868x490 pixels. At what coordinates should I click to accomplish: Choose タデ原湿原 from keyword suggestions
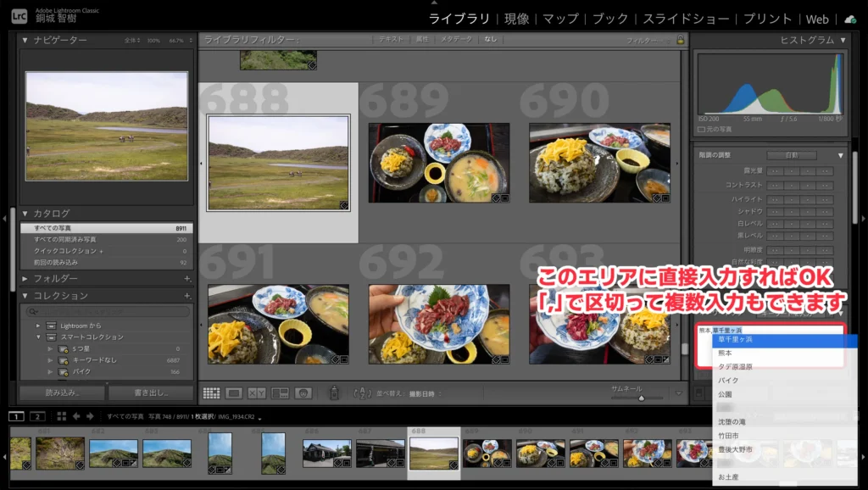click(735, 367)
